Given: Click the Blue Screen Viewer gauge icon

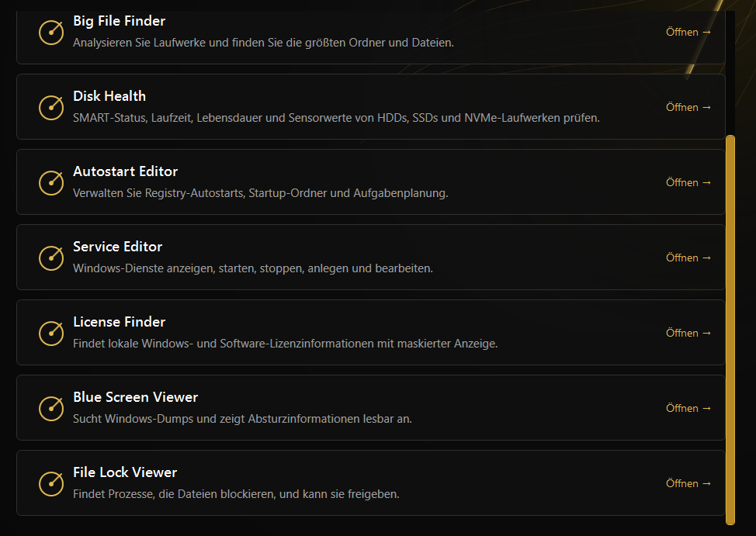Looking at the screenshot, I should click(x=51, y=408).
